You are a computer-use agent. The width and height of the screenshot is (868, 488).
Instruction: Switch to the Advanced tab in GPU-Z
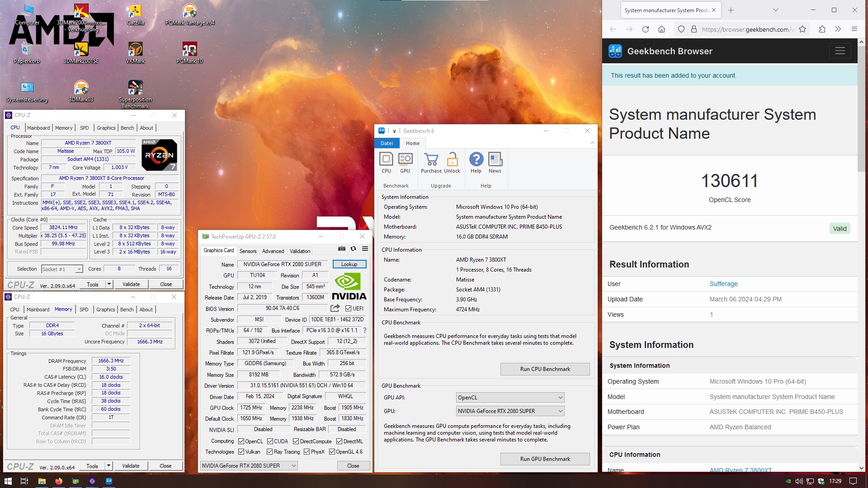pyautogui.click(x=273, y=251)
